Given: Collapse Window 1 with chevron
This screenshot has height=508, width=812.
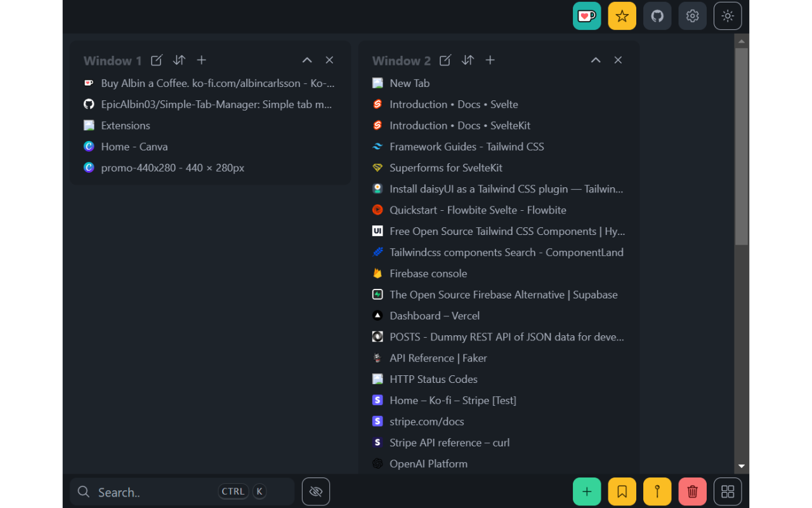Looking at the screenshot, I should (x=307, y=60).
